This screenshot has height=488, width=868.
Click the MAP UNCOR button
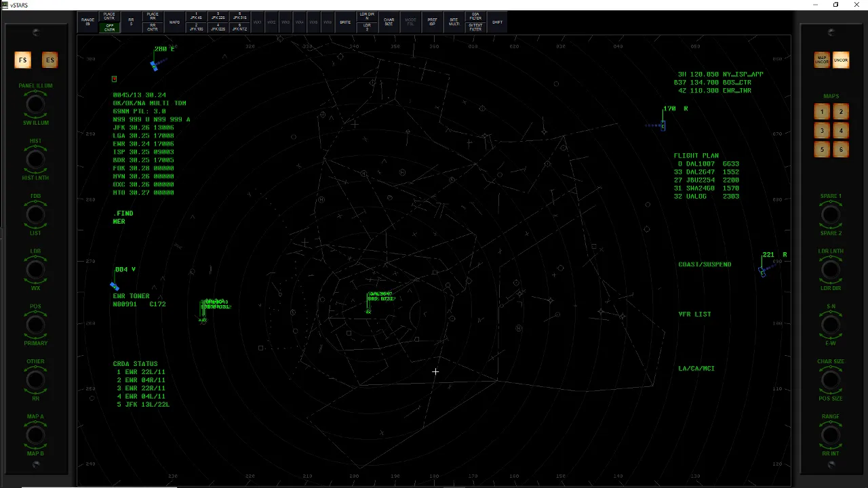click(822, 60)
